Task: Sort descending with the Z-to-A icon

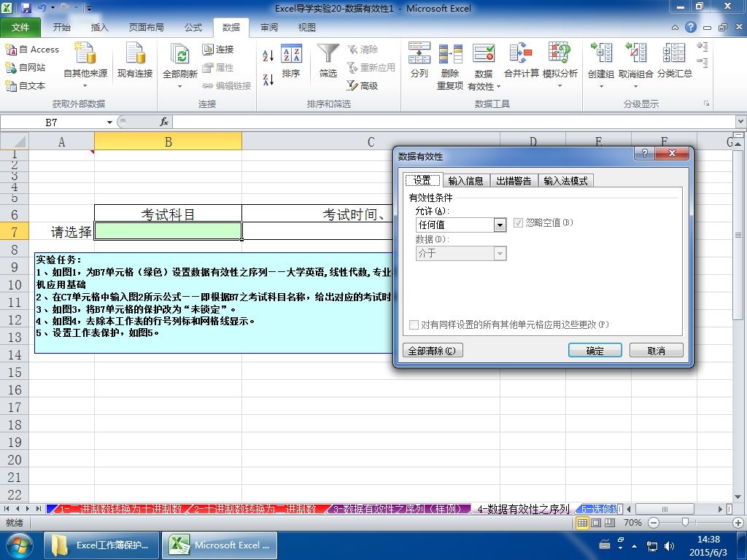Action: (268, 79)
